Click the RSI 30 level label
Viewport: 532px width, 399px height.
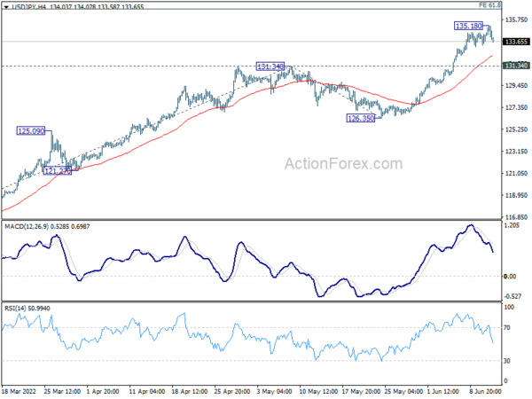pyautogui.click(x=507, y=361)
